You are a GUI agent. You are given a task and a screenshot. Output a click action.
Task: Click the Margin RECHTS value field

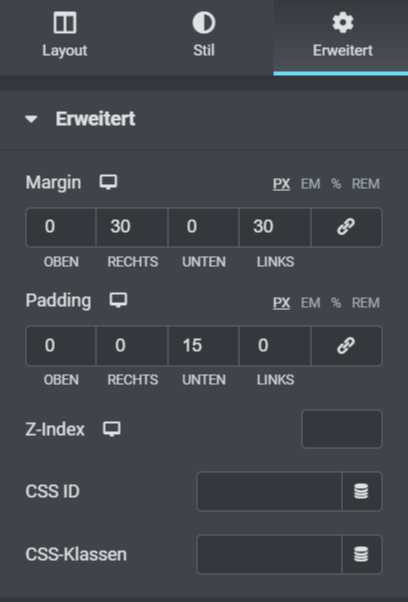[132, 227]
